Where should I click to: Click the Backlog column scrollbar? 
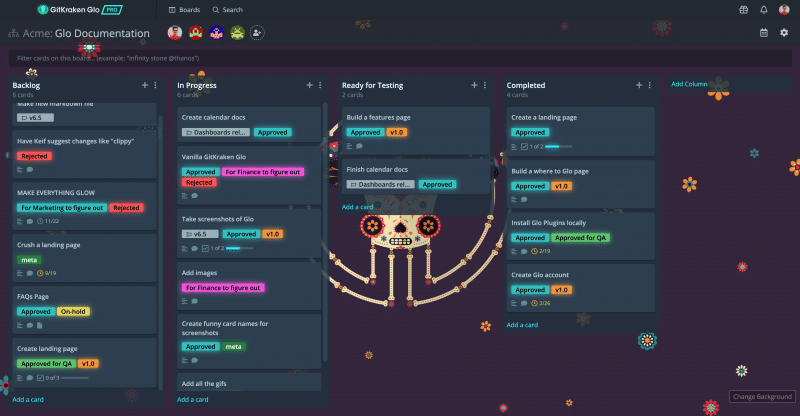pos(161,253)
